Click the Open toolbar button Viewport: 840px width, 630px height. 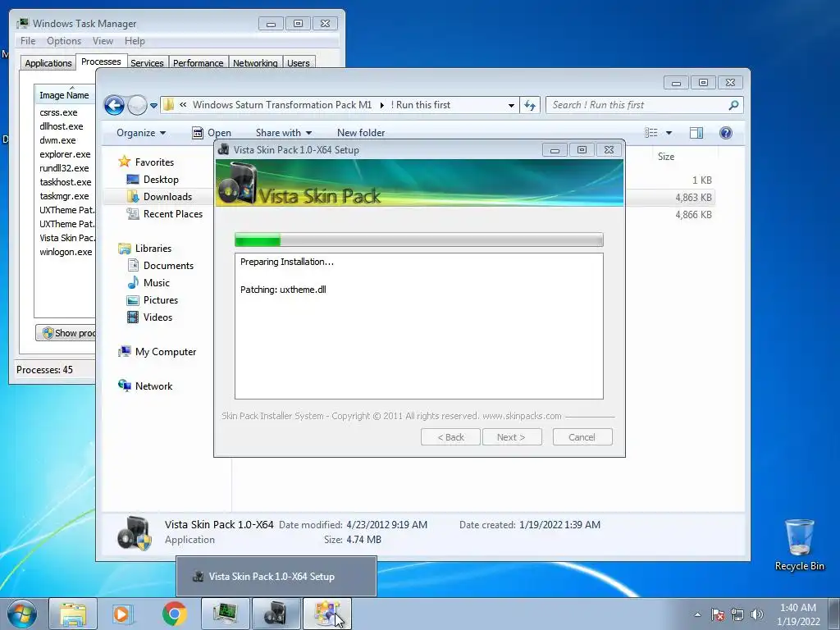pos(212,133)
